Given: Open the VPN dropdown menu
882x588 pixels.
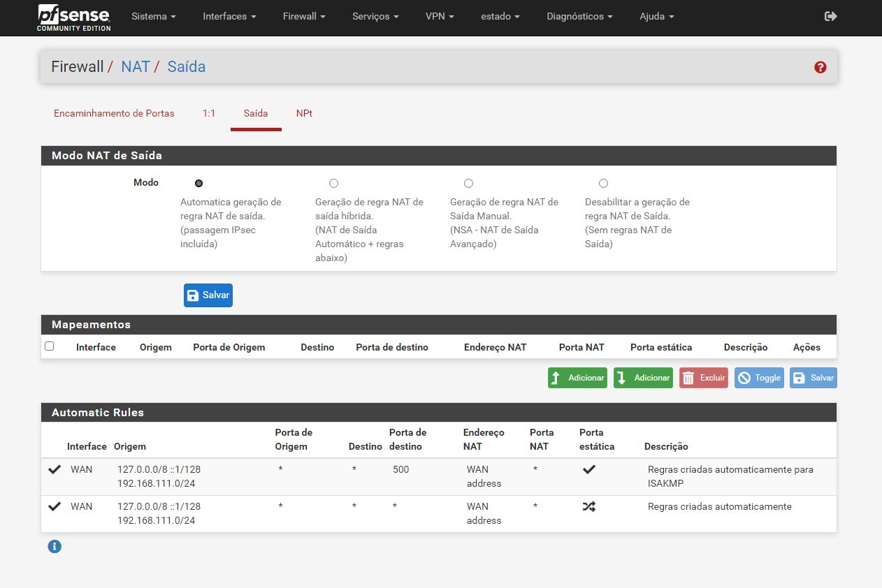Looking at the screenshot, I should 439,16.
